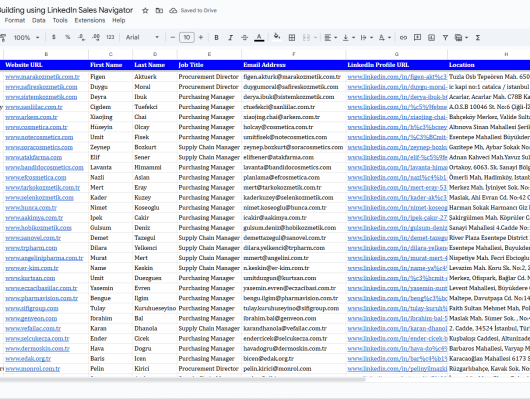The image size is (530, 400).
Task: Open www.monrol.com.tr link
Action: 32,369
